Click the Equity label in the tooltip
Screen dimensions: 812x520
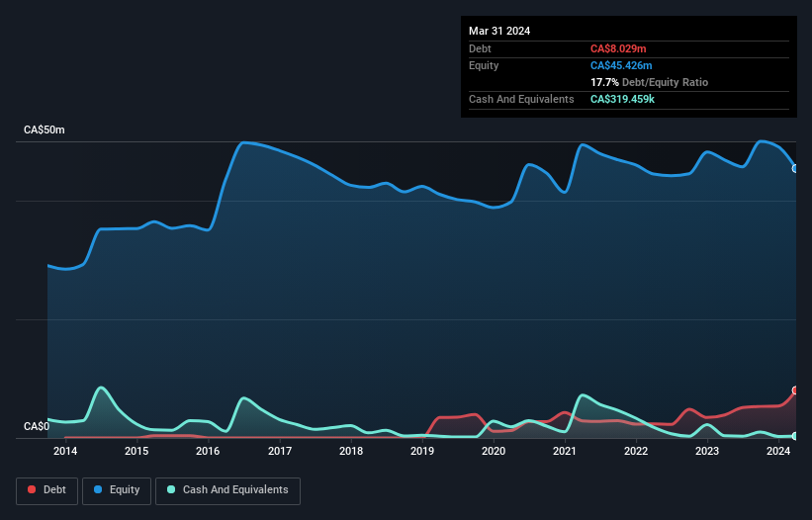click(x=484, y=65)
